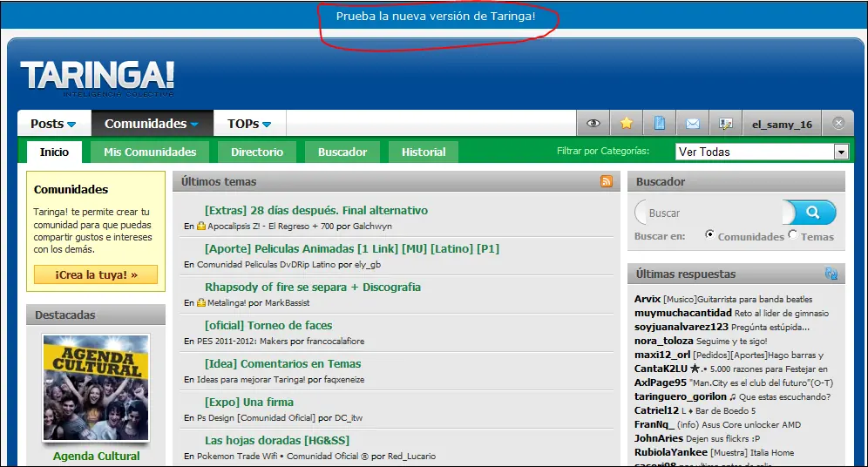Expand the TOPs dropdown menu

(249, 124)
